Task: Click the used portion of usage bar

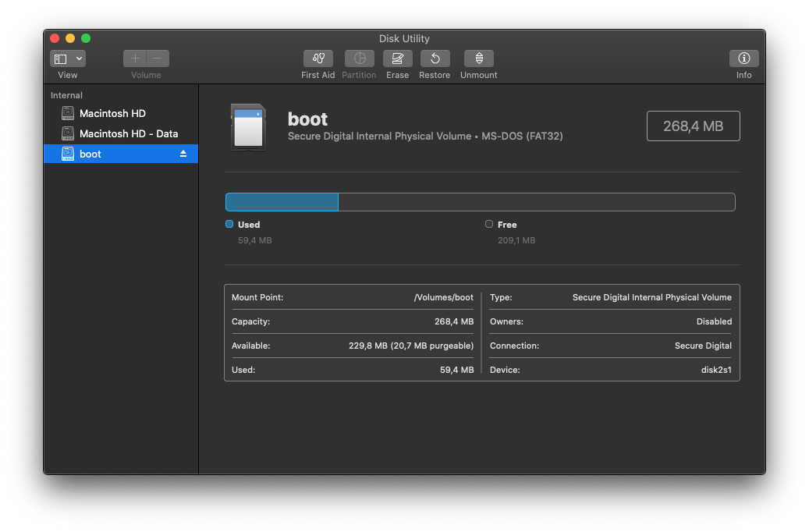Action: (282, 202)
